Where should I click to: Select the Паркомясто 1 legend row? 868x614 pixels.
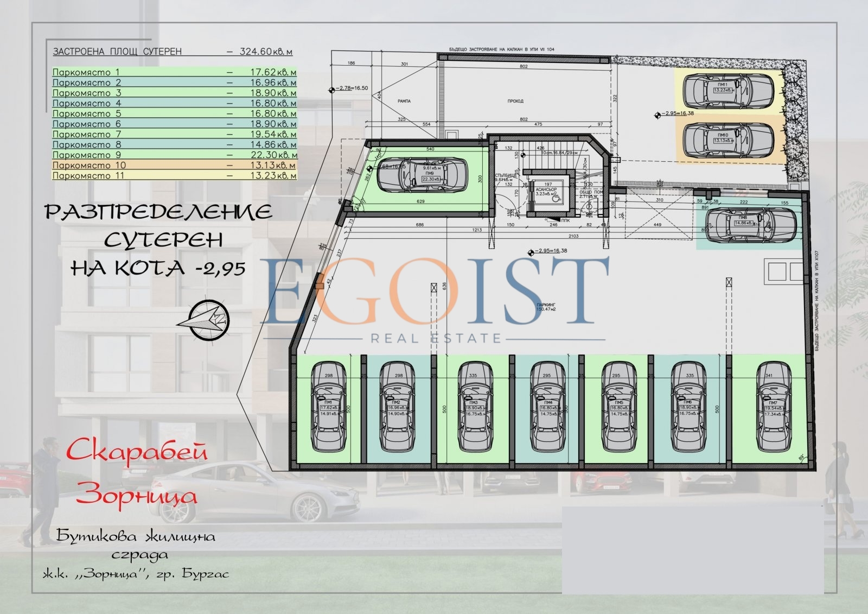tap(174, 72)
